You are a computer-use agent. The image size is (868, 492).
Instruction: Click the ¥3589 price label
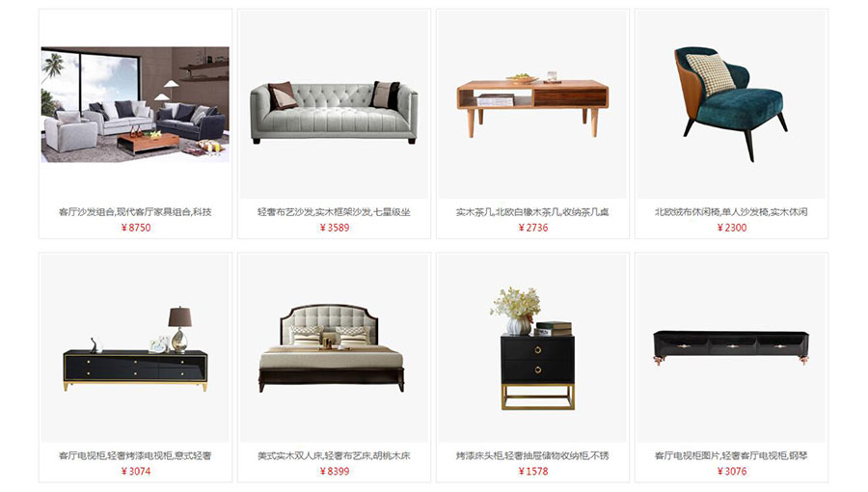(335, 228)
